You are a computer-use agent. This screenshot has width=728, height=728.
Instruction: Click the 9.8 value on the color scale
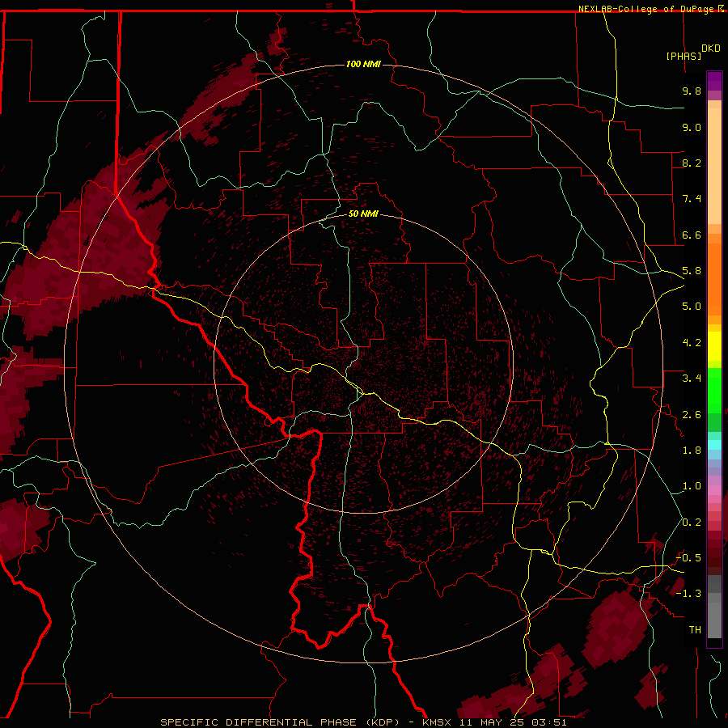tap(692, 91)
